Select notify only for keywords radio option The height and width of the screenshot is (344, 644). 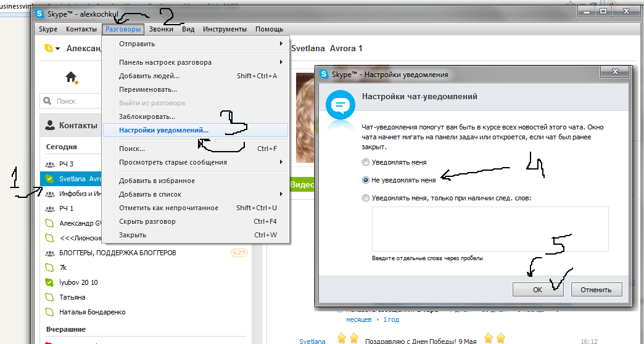[x=366, y=198]
